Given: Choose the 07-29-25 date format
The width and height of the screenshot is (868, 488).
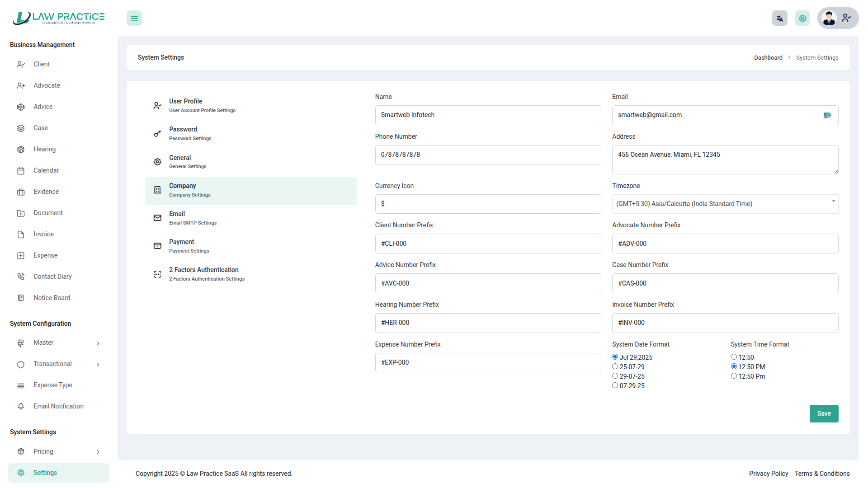Looking at the screenshot, I should pos(615,385).
